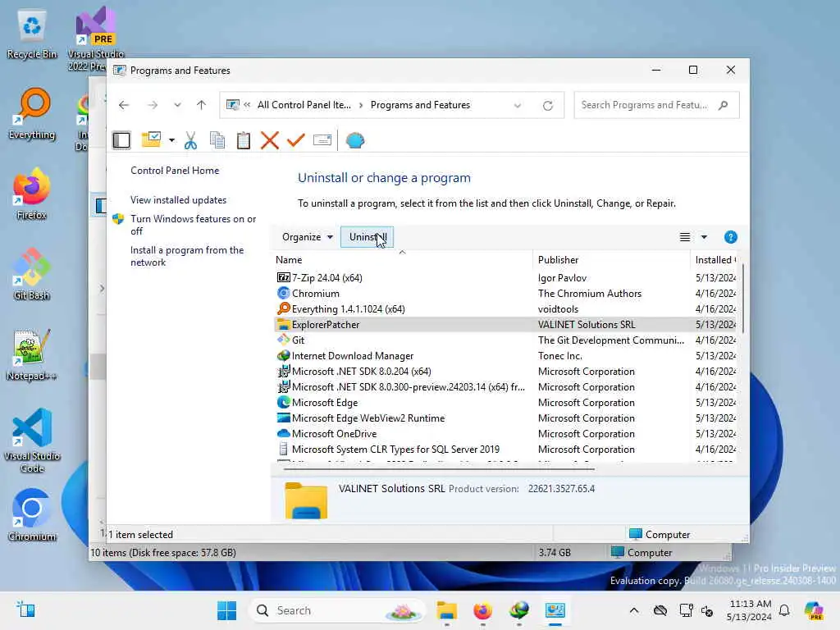Open Visual Studio 2022 Preview desktop shortcut
Viewport: 840px width, 630px height.
pyautogui.click(x=96, y=39)
